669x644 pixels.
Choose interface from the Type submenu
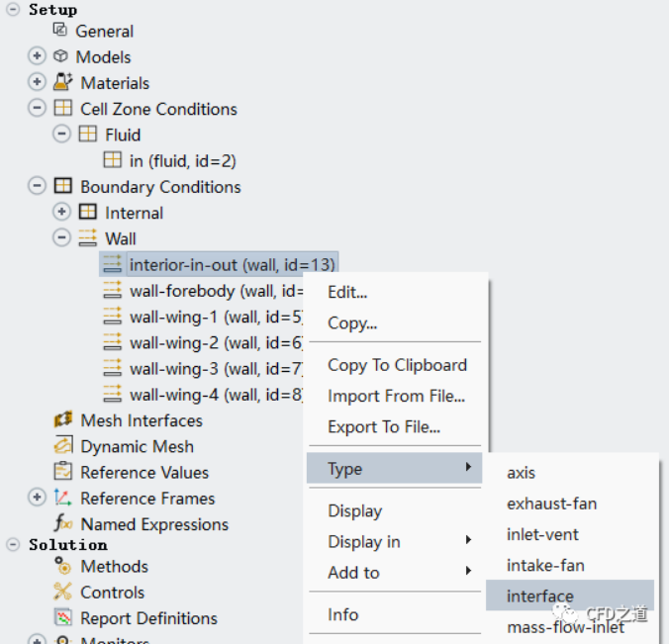(x=539, y=596)
